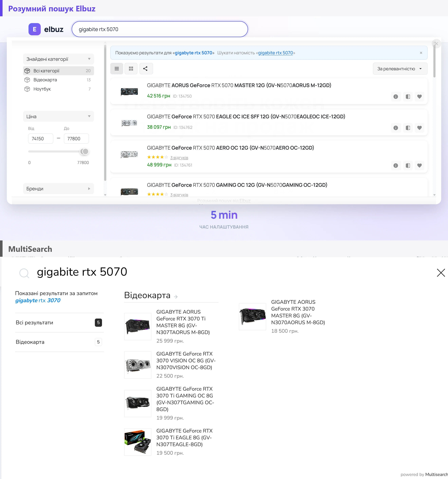Image resolution: width=448 pixels, height=479 pixels.
Task: Click the Ноутбук category box icon
Action: click(27, 89)
